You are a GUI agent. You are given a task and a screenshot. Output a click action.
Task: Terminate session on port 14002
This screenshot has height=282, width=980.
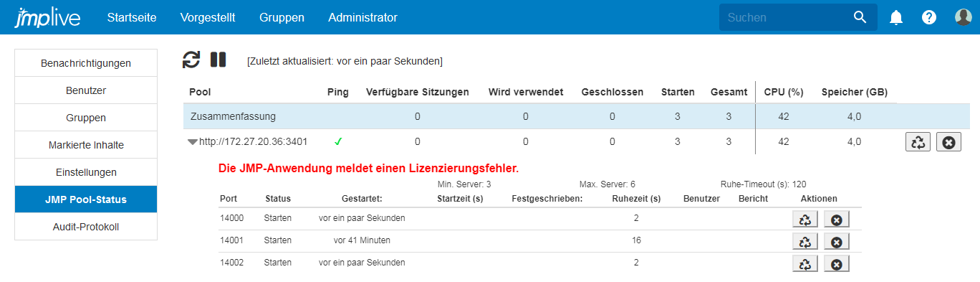pyautogui.click(x=836, y=264)
